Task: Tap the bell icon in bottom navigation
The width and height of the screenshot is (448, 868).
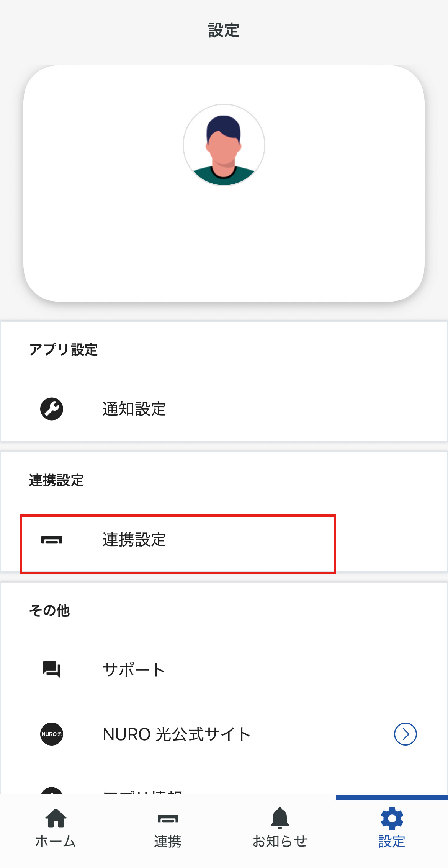Action: pos(280,818)
